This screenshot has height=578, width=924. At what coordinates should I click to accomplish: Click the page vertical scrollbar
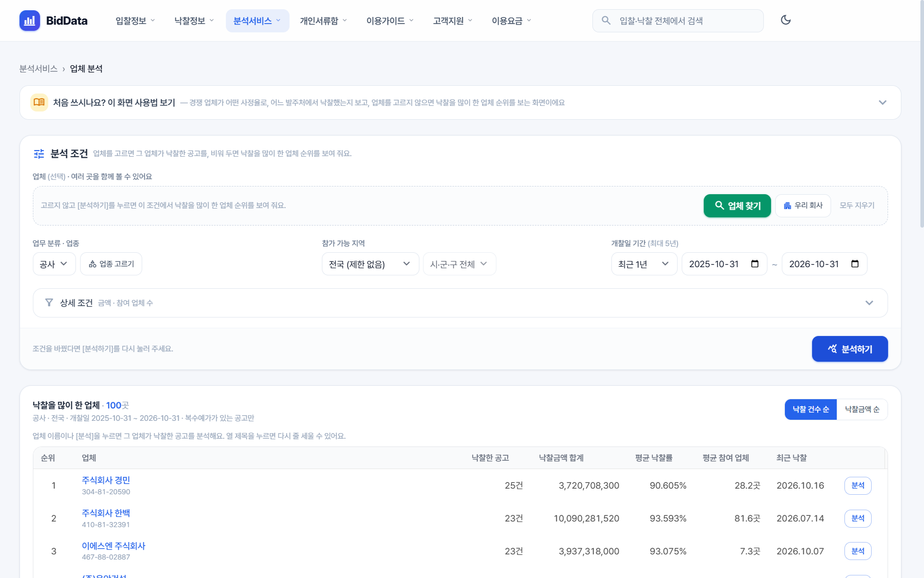pyautogui.click(x=921, y=113)
